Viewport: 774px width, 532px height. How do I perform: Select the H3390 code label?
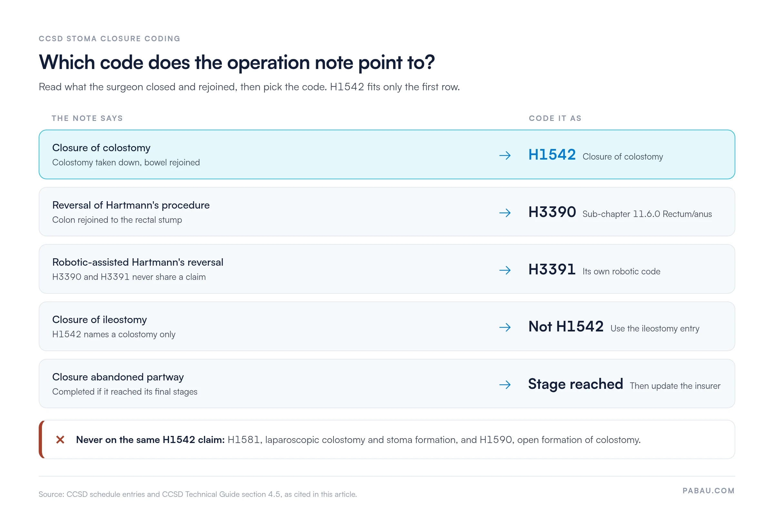552,212
